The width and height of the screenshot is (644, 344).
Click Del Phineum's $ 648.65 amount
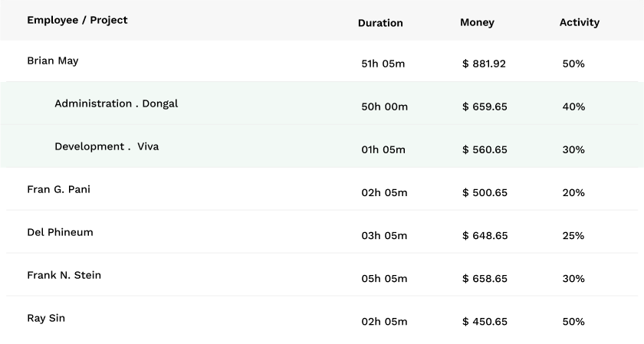click(485, 236)
